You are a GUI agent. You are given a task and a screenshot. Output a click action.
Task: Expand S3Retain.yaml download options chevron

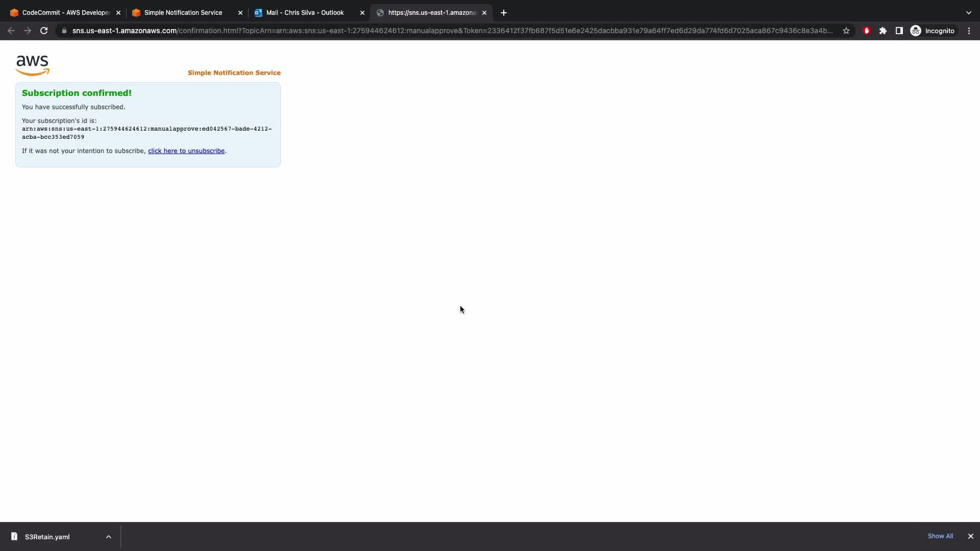coord(109,537)
